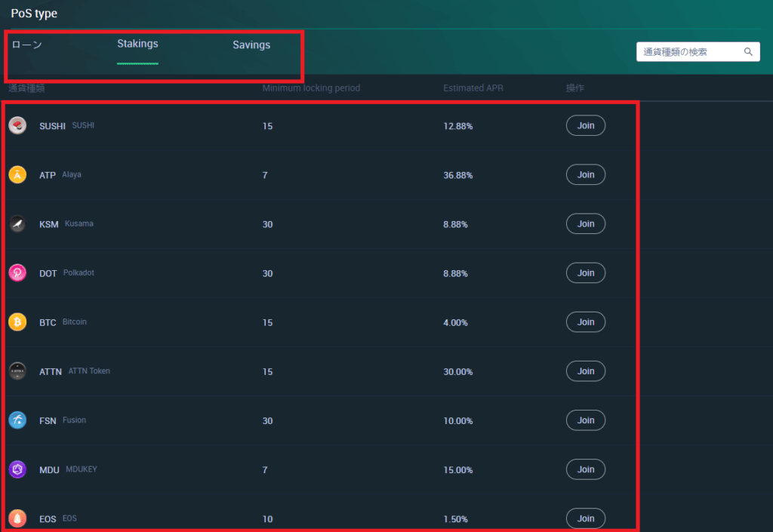Click the DOT Polkadot coin icon
The image size is (773, 532).
[17, 273]
